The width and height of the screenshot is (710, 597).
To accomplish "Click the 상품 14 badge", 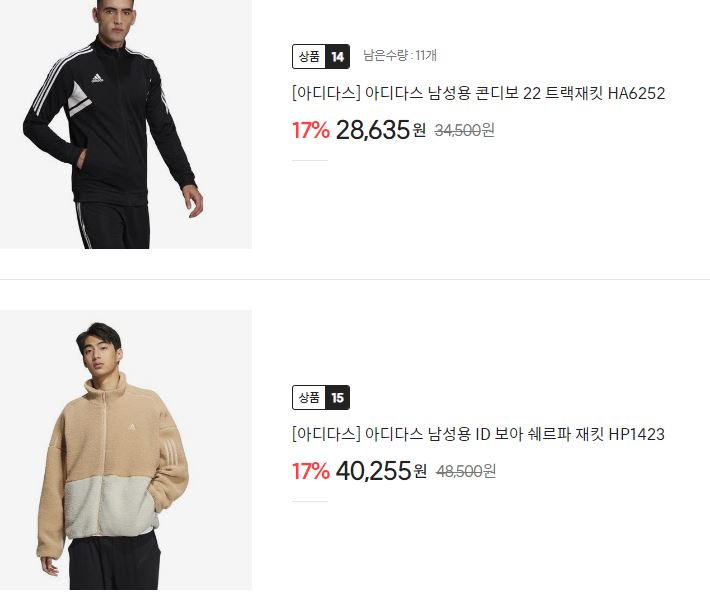I will coord(321,57).
